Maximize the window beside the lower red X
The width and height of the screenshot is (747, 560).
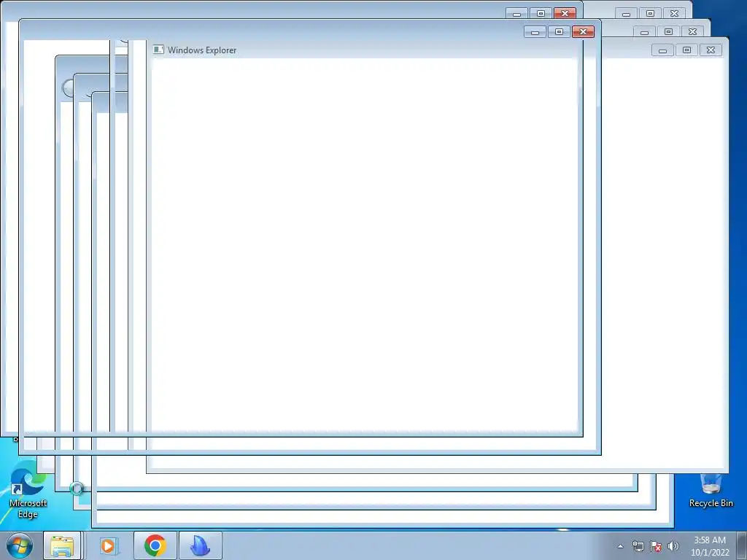(x=560, y=31)
